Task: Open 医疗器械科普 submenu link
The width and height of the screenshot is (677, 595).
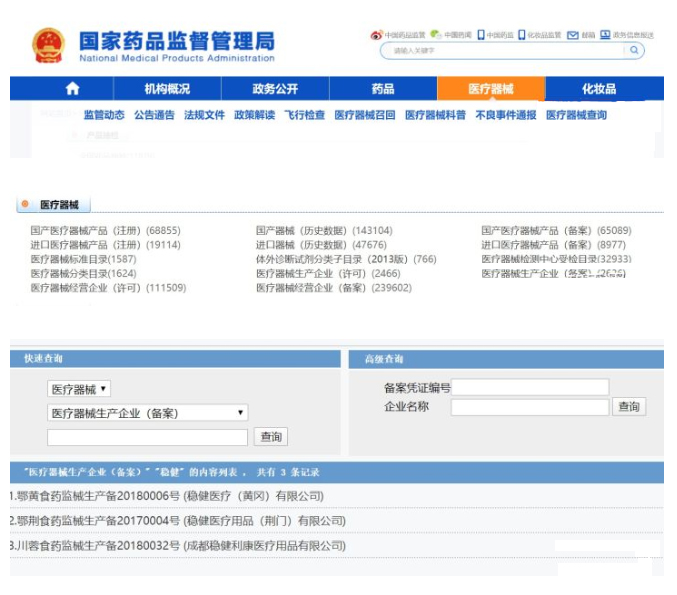Action: [435, 115]
